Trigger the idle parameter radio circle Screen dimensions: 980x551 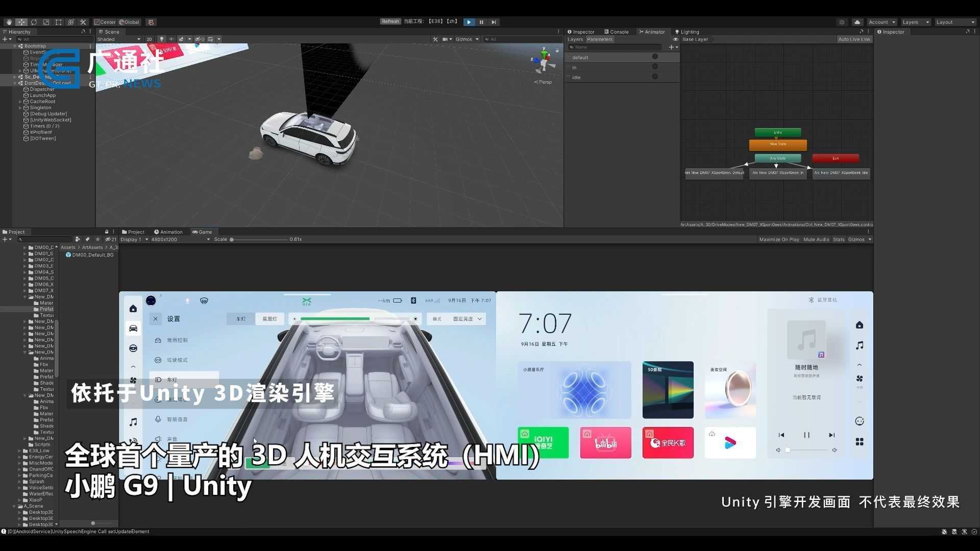pos(655,77)
